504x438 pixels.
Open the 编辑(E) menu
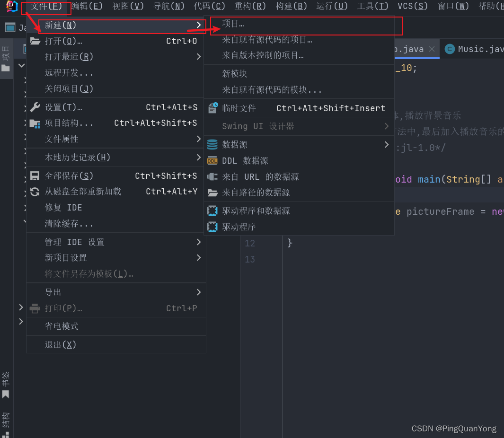pos(87,6)
